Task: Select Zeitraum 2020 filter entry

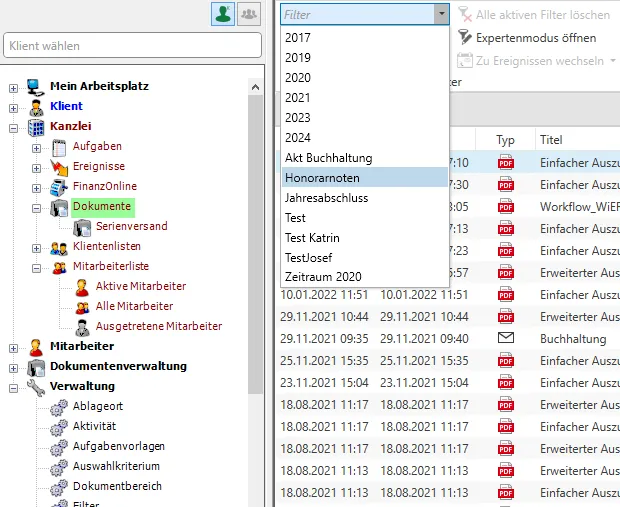Action: 365,277
